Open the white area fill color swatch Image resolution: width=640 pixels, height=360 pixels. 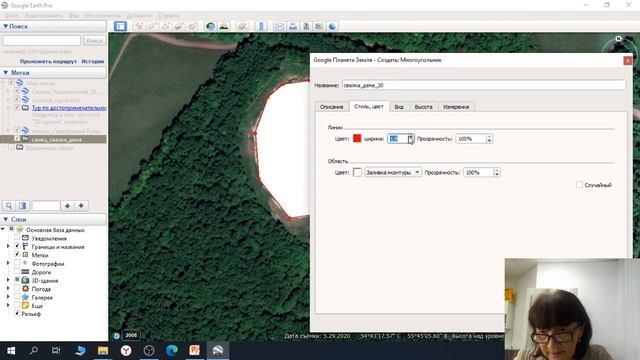point(357,173)
